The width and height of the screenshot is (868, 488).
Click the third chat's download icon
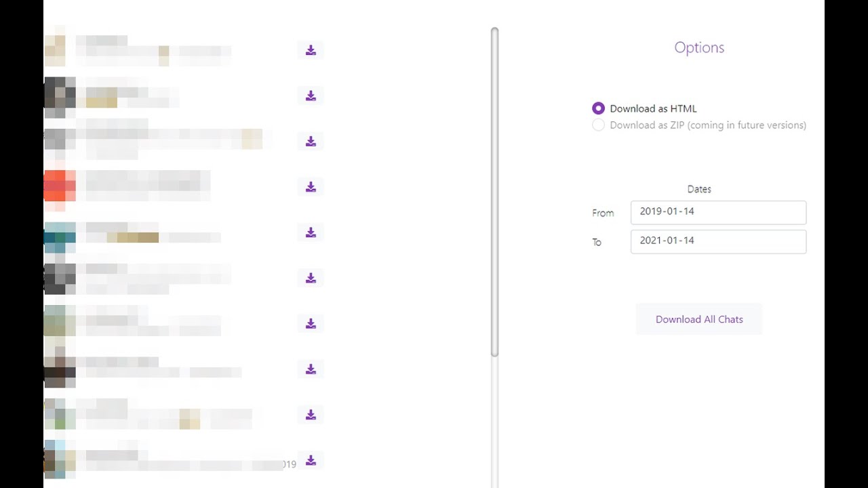311,141
